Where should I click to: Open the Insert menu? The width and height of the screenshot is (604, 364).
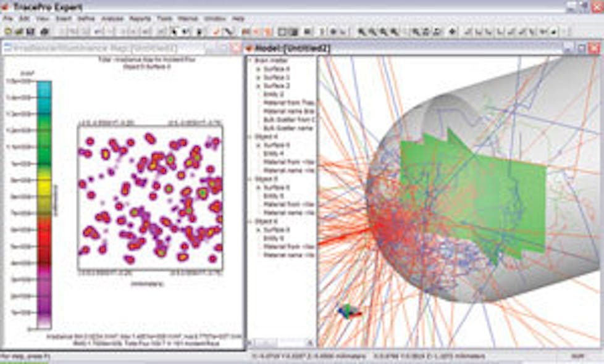click(64, 19)
